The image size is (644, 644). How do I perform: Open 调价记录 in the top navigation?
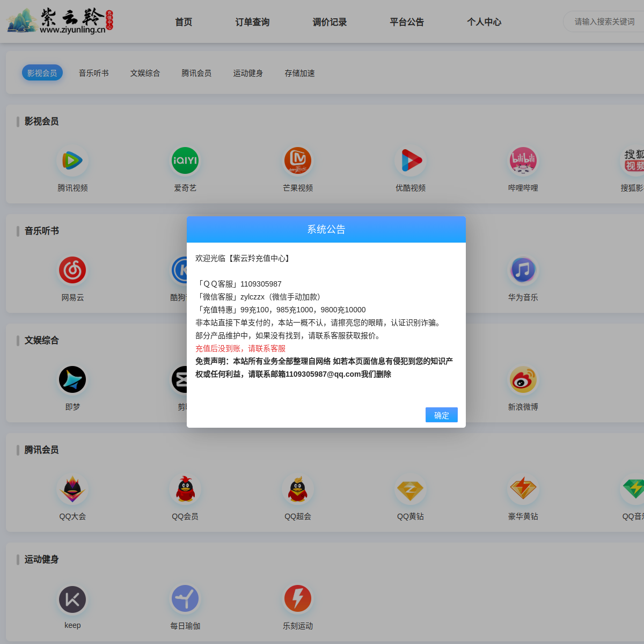point(330,22)
